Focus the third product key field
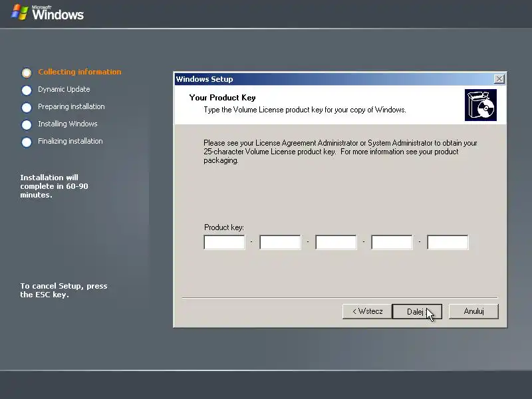Viewport: 532px width, 399px height. 336,242
